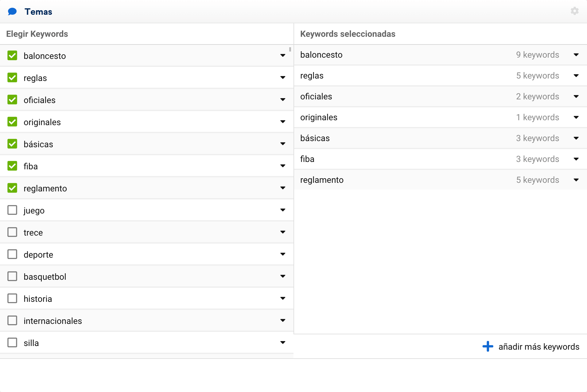Expand the trece keyword dropdown arrow
The width and height of the screenshot is (587, 392).
click(x=283, y=232)
